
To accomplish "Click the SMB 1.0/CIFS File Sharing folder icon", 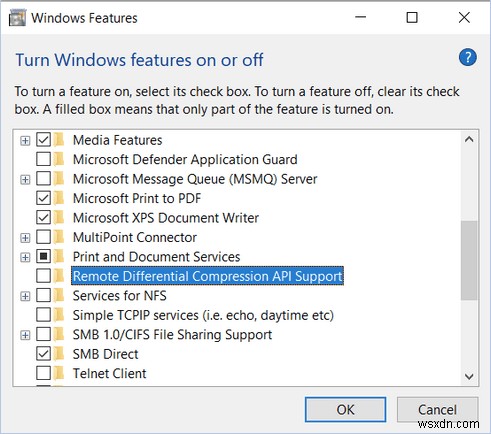I will pos(59,334).
